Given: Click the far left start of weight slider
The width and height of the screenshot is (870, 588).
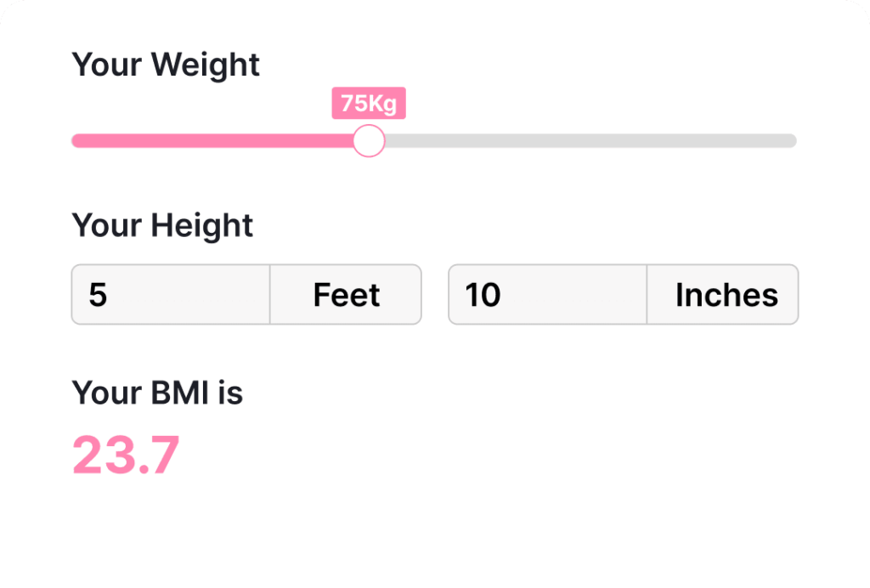Looking at the screenshot, I should (x=76, y=141).
